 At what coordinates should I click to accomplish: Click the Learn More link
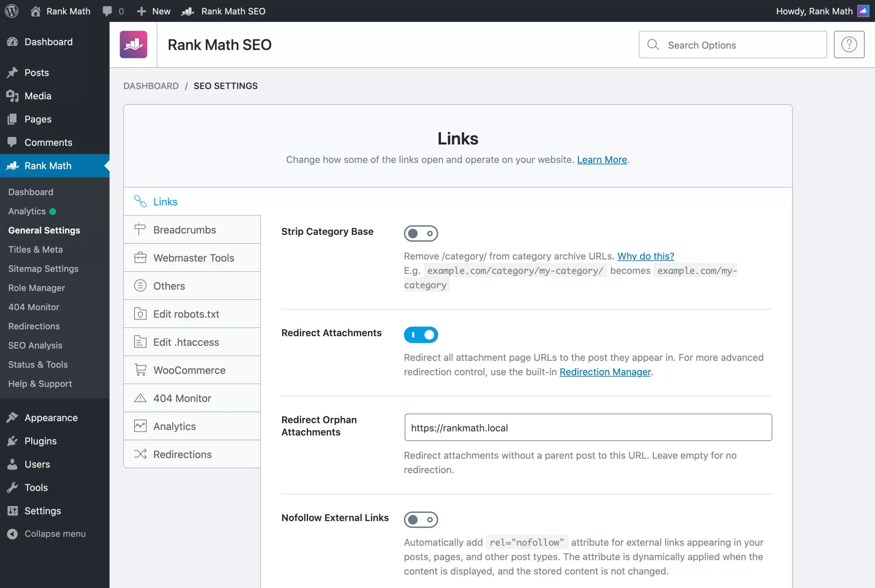(602, 159)
